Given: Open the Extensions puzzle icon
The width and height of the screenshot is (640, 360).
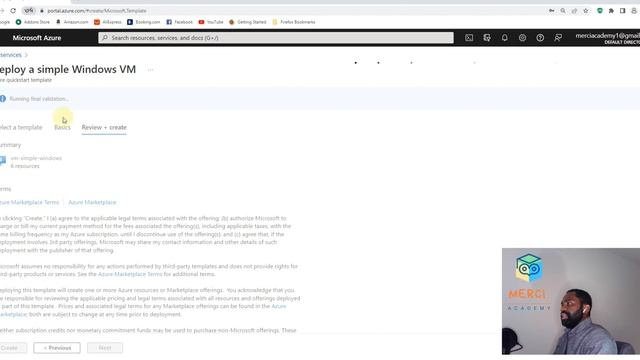Looking at the screenshot, I should click(x=611, y=11).
